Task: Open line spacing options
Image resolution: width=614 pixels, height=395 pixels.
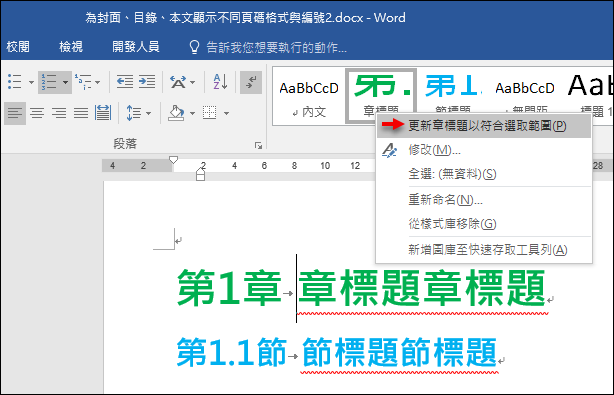Action: (134, 113)
